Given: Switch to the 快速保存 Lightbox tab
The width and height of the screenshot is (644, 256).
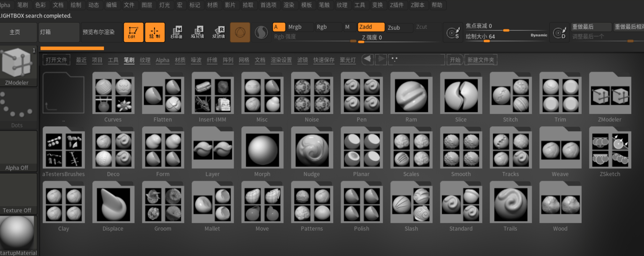Looking at the screenshot, I should pos(324,60).
